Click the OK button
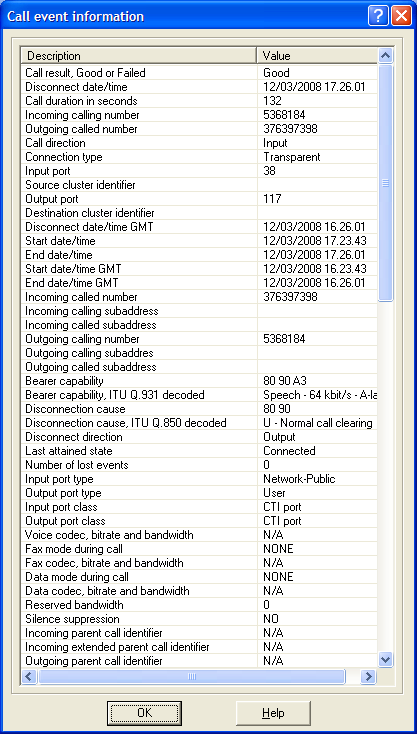Viewport: 417px width, 734px height. tap(144, 713)
